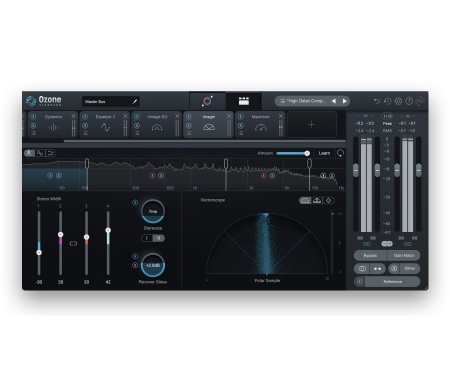Toggle the Imager module power button
The width and height of the screenshot is (450, 380).
[x=189, y=117]
